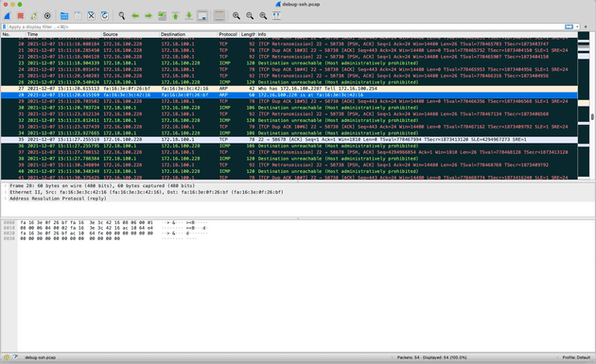Select packet 35 TCP ACK row
596x364 pixels.
(x=289, y=139)
